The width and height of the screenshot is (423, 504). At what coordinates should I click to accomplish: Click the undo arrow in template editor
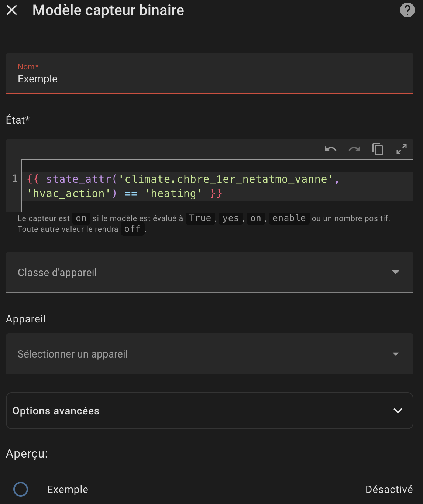tap(330, 149)
